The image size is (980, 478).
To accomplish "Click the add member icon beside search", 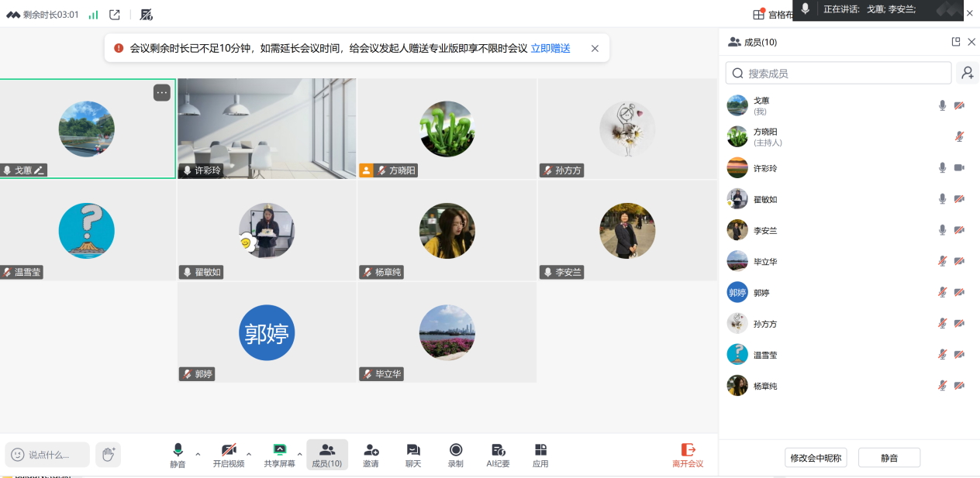I will (x=968, y=73).
